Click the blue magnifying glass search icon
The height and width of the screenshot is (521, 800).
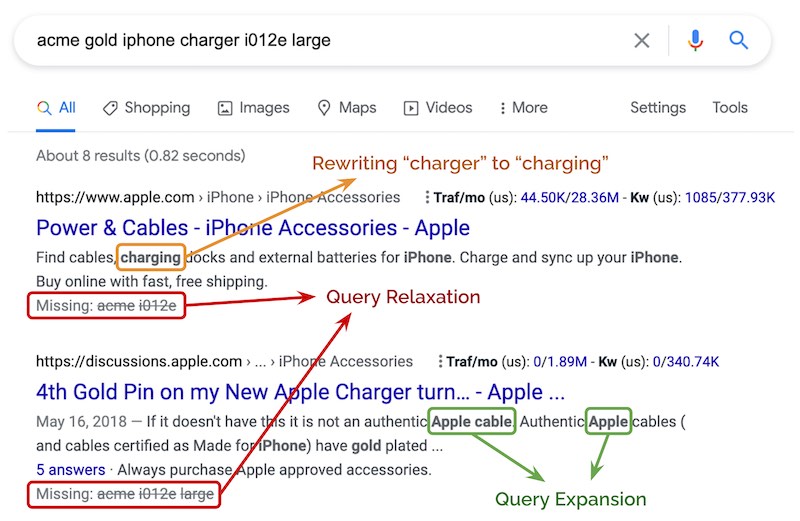point(739,41)
